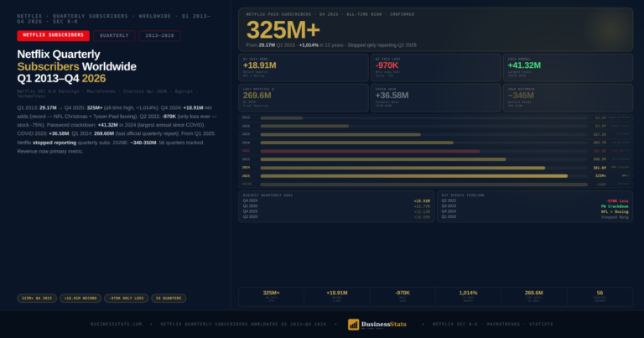Image resolution: width=644 pixels, height=338 pixels.
Task: Click the 2024 subscriber bar
Action: (x=402, y=168)
